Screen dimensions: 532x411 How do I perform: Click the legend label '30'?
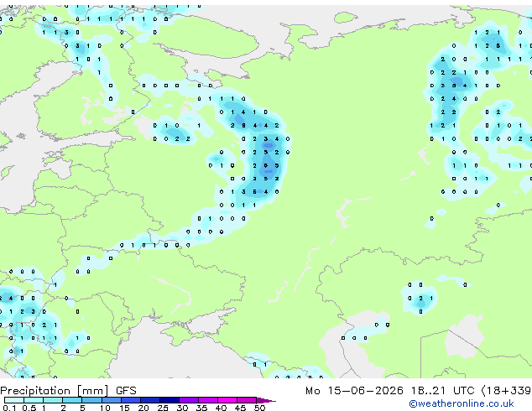pyautogui.click(x=182, y=408)
